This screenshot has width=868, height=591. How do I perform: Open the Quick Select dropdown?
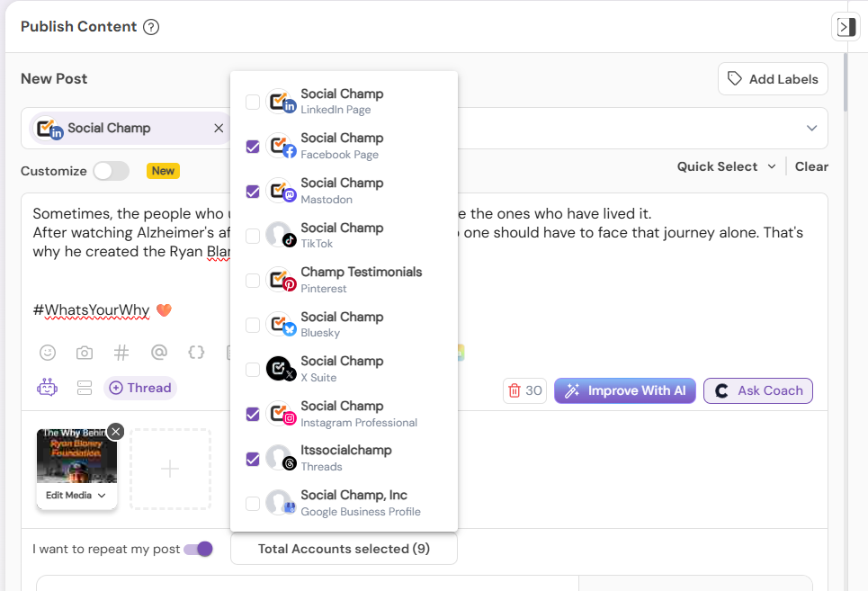[x=726, y=166]
